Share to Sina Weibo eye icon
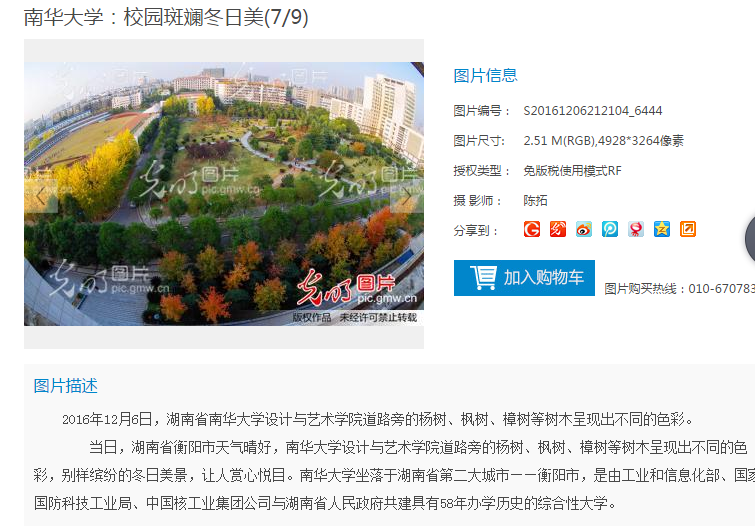This screenshot has width=755, height=526. click(x=584, y=229)
